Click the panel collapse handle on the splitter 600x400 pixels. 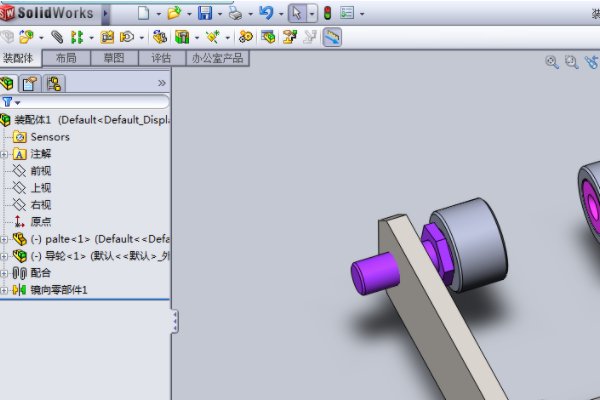tap(174, 320)
